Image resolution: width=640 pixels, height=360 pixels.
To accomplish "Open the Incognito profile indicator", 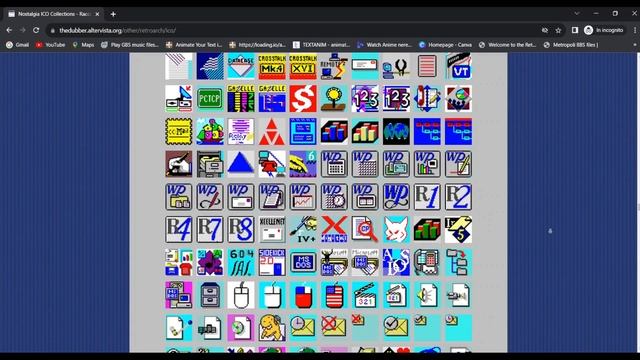I will [x=604, y=30].
